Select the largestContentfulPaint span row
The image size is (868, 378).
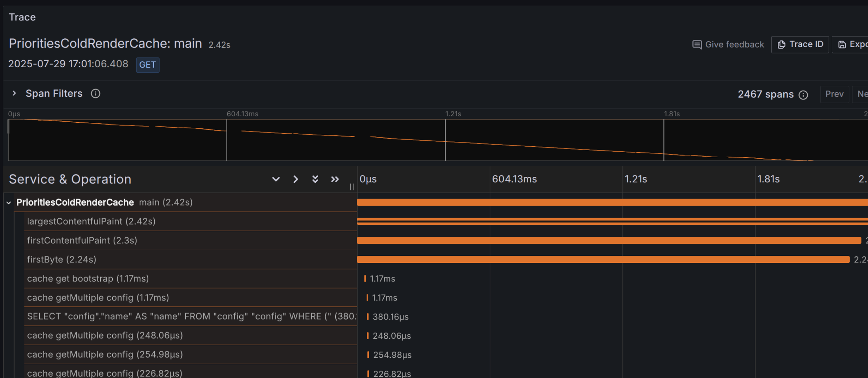[x=91, y=222]
